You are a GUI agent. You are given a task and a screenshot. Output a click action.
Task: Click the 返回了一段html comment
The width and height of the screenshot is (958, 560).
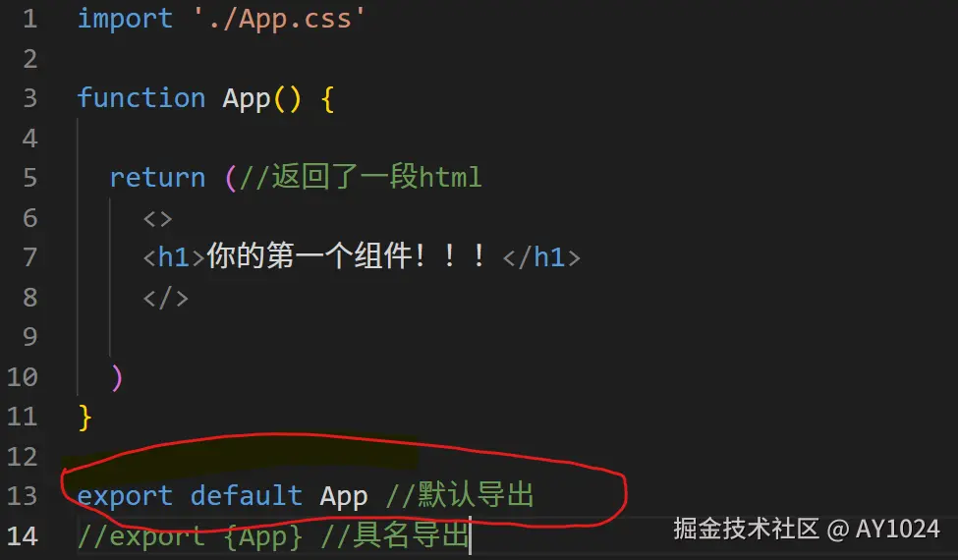360,177
